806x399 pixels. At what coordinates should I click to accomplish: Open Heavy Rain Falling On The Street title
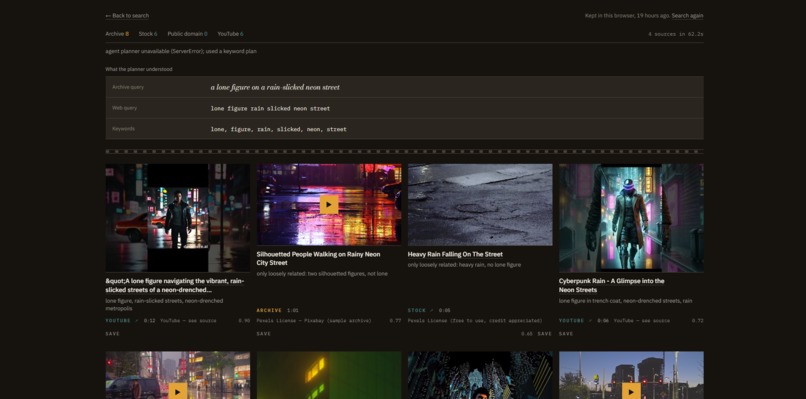[455, 255]
